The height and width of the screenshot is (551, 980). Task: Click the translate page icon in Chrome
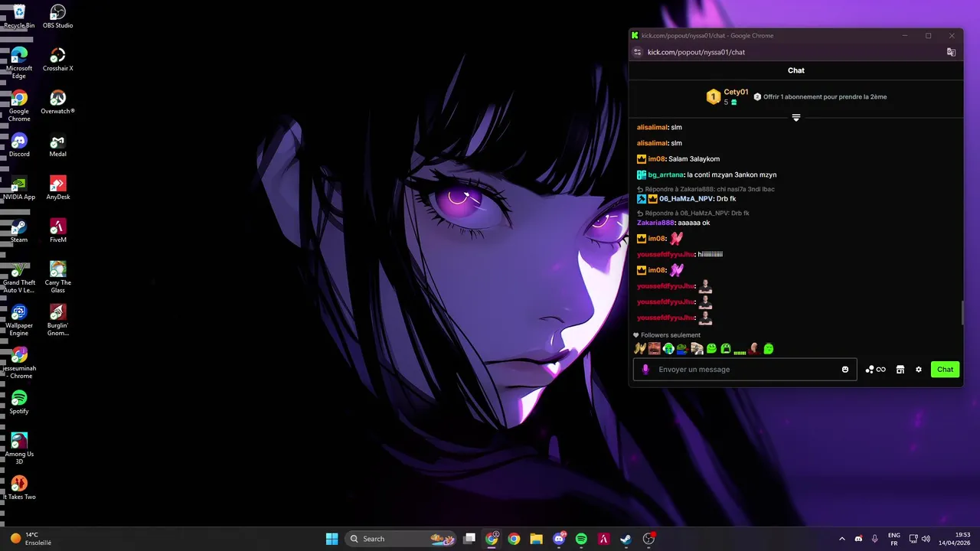tap(951, 52)
